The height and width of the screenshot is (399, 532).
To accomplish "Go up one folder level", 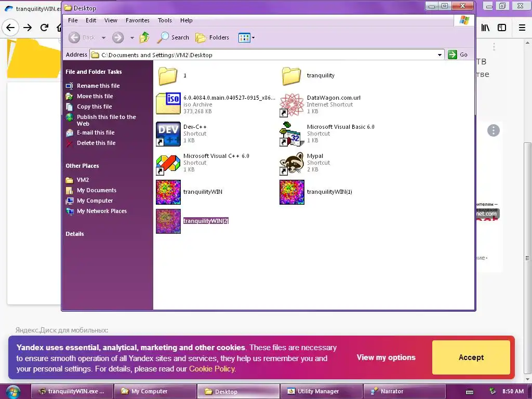I will (144, 37).
